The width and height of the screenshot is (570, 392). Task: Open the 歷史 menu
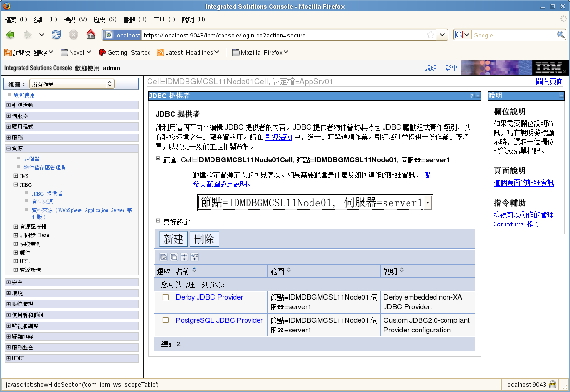coord(105,20)
